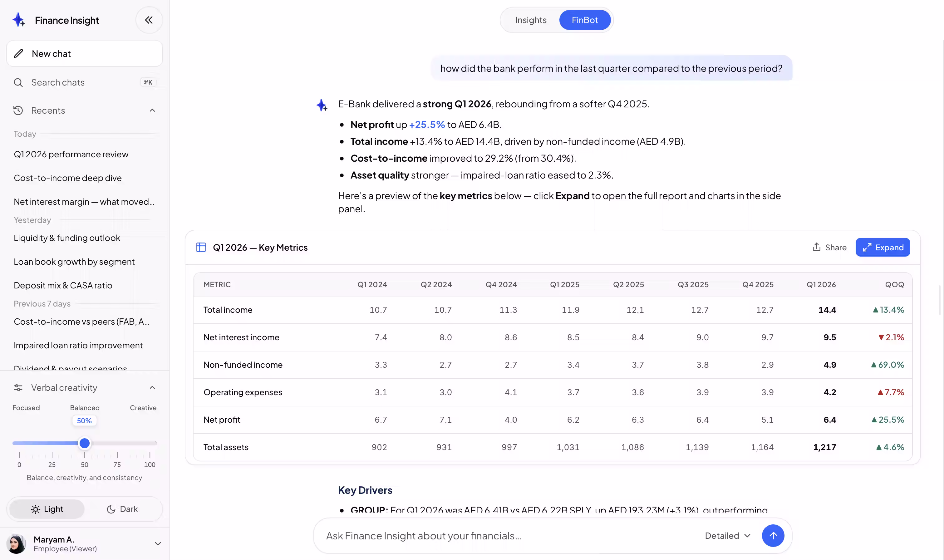944x560 pixels.
Task: Click the creativity slider handle at 50%
Action: (85, 443)
